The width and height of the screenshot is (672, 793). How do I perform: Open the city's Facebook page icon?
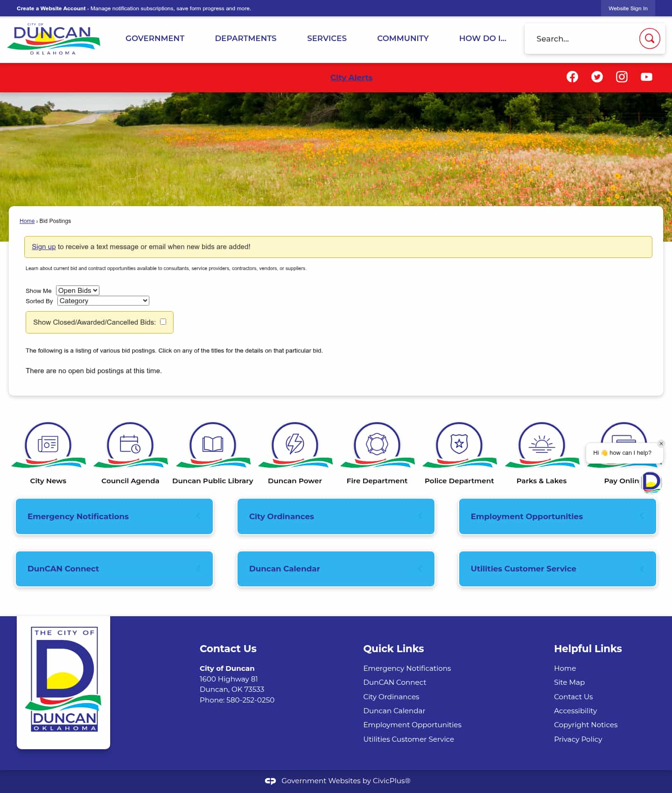point(572,77)
